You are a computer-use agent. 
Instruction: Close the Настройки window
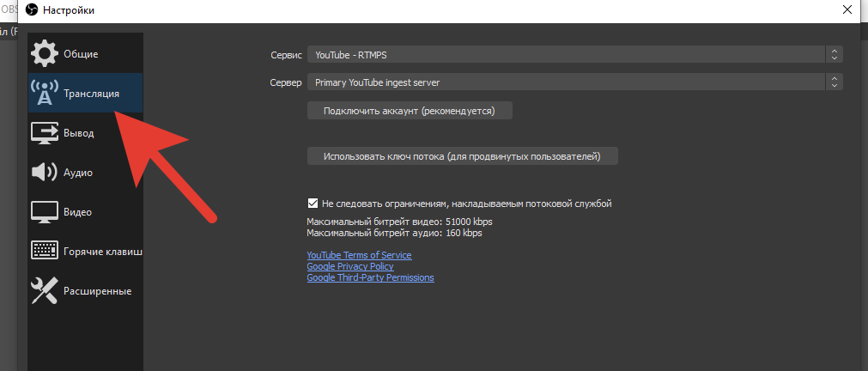[x=846, y=10]
